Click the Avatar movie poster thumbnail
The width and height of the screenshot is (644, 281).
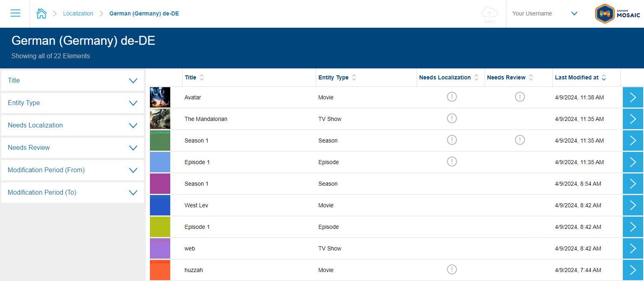pyautogui.click(x=160, y=97)
